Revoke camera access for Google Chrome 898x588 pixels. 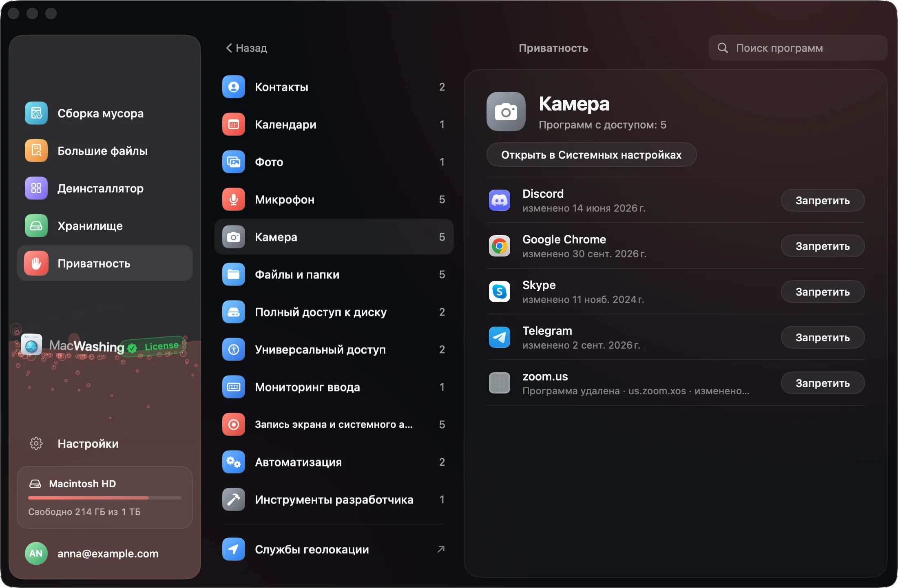(823, 246)
